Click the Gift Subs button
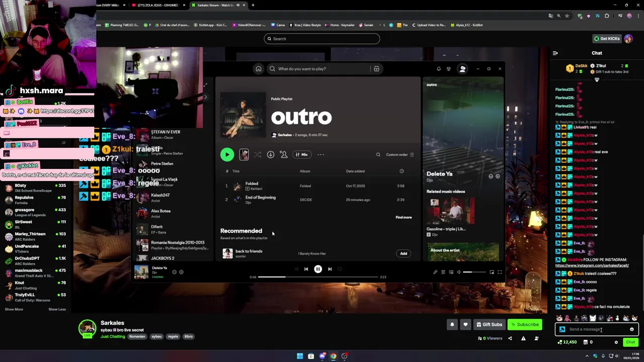Screen dimensions: 644x362 490,324
